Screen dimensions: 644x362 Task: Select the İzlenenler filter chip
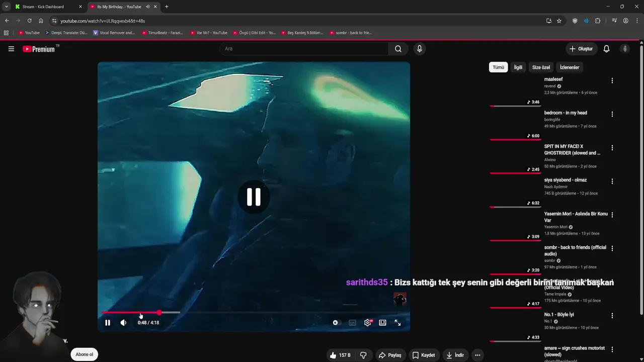tap(570, 67)
